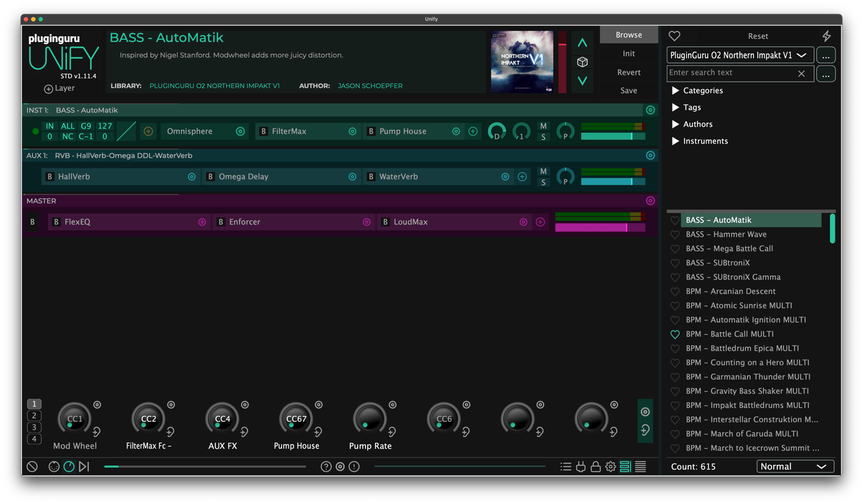Click the exclamation info icon in footer
This screenshot has width=863, height=504.
tap(354, 467)
